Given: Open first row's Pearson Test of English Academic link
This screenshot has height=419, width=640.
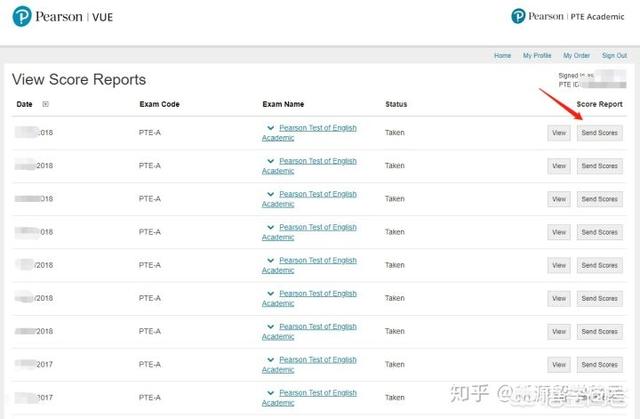Looking at the screenshot, I should point(318,128).
